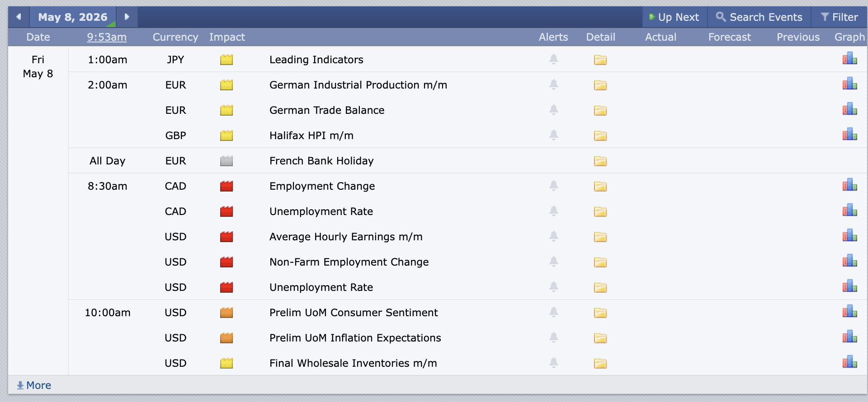Open the May 8, 2026 date picker
868x402 pixels.
[73, 17]
